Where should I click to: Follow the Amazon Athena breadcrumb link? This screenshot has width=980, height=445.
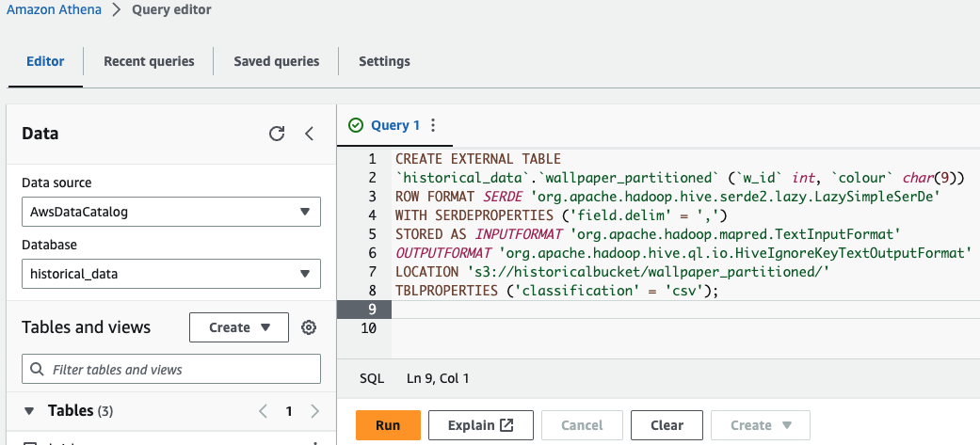[x=51, y=10]
